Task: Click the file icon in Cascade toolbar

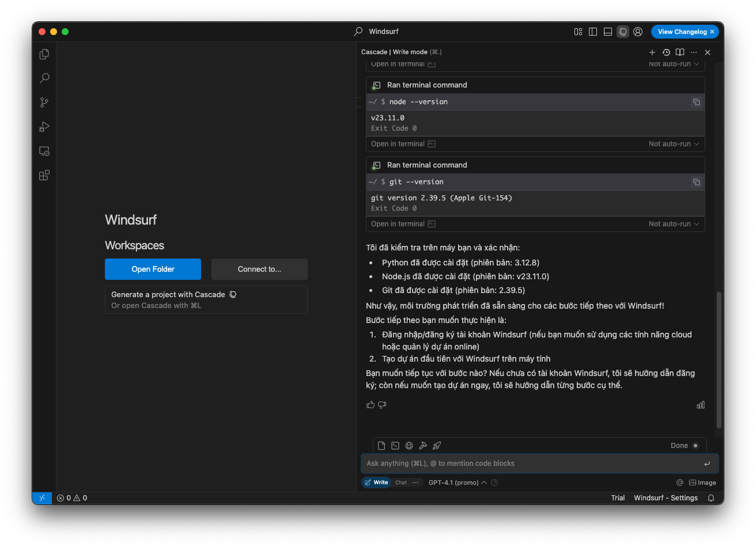Action: [x=381, y=446]
